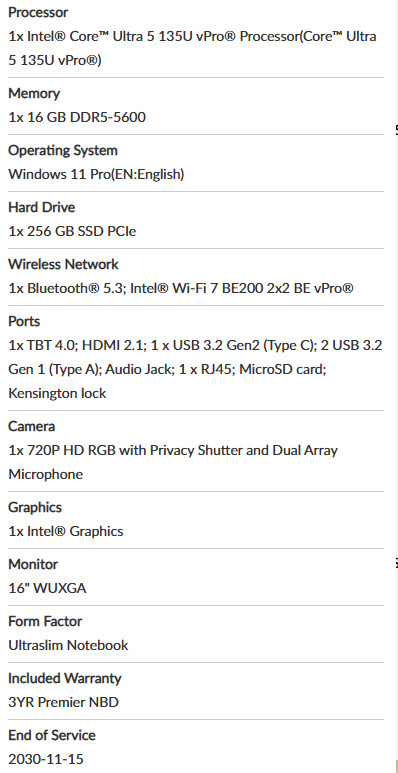Click the 720P HD RGB camera description
Screen dimensions: 398x773
point(173,462)
